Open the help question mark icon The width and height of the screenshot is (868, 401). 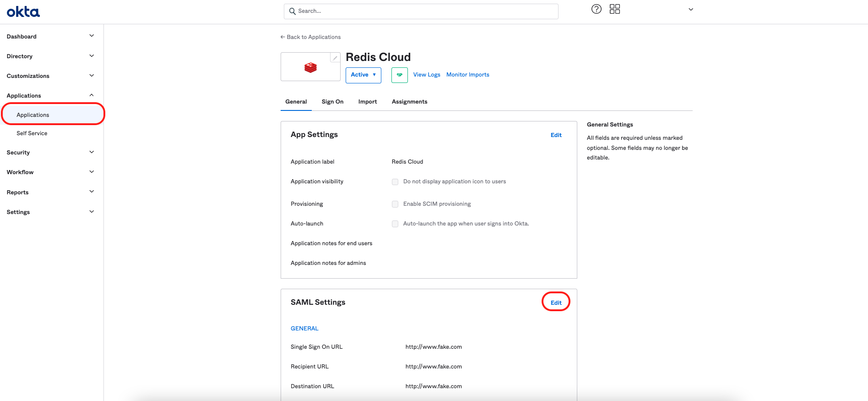(596, 9)
